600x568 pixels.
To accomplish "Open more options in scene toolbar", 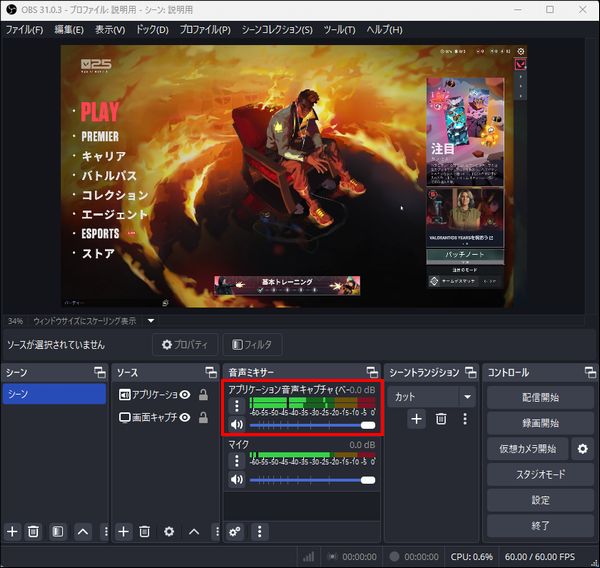I will pyautogui.click(x=106, y=532).
